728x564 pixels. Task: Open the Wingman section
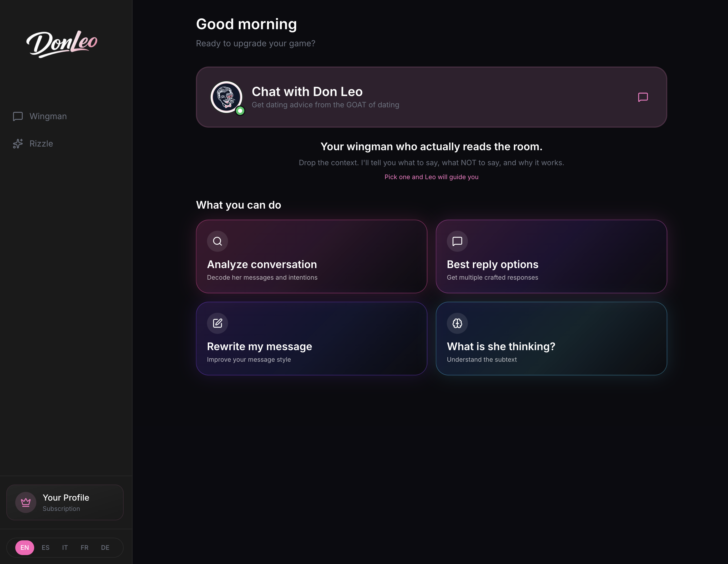click(48, 116)
